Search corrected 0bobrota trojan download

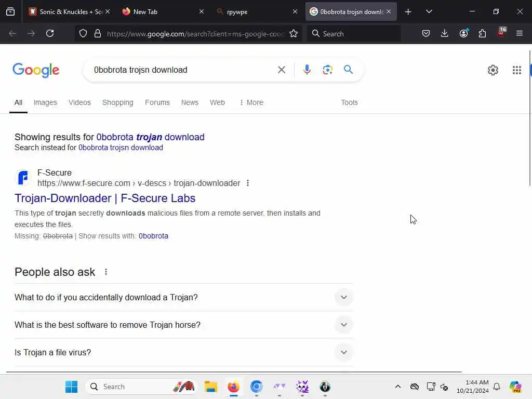pyautogui.click(x=150, y=137)
